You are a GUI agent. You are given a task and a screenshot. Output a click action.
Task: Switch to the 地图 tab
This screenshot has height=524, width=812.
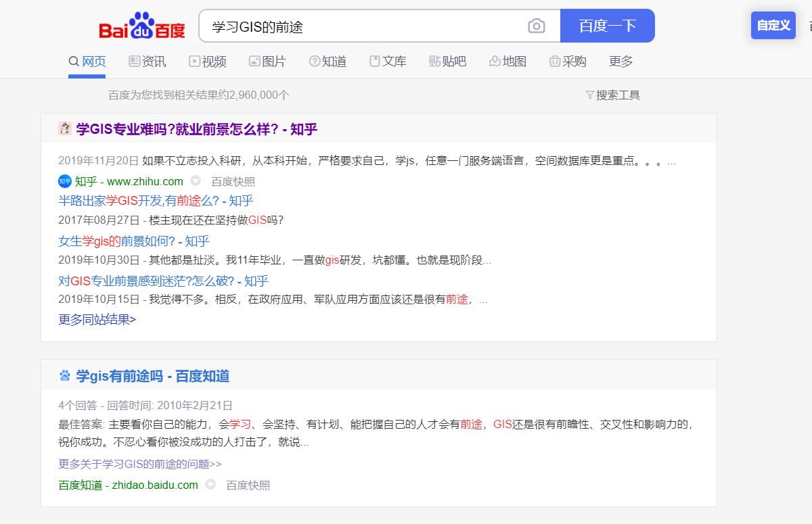point(507,62)
